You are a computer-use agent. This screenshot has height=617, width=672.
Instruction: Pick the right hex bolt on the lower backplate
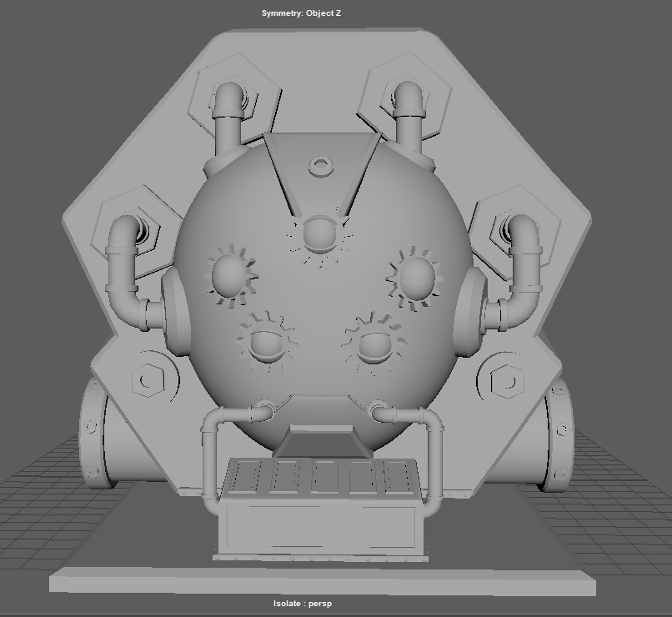(507, 381)
